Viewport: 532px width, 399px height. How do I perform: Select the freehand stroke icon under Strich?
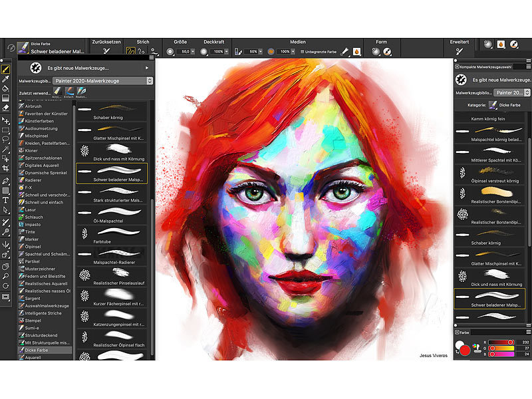click(131, 51)
